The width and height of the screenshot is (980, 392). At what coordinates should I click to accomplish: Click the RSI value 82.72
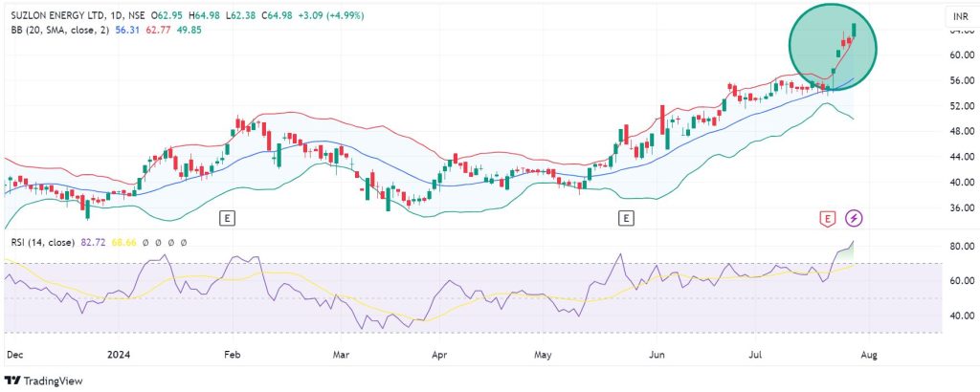(x=93, y=242)
